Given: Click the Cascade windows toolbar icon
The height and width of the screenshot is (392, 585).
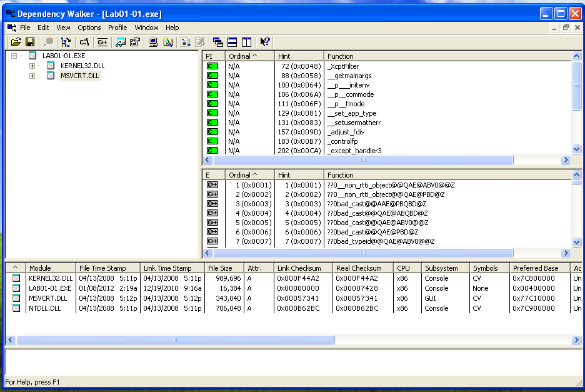Looking at the screenshot, I should coord(218,42).
